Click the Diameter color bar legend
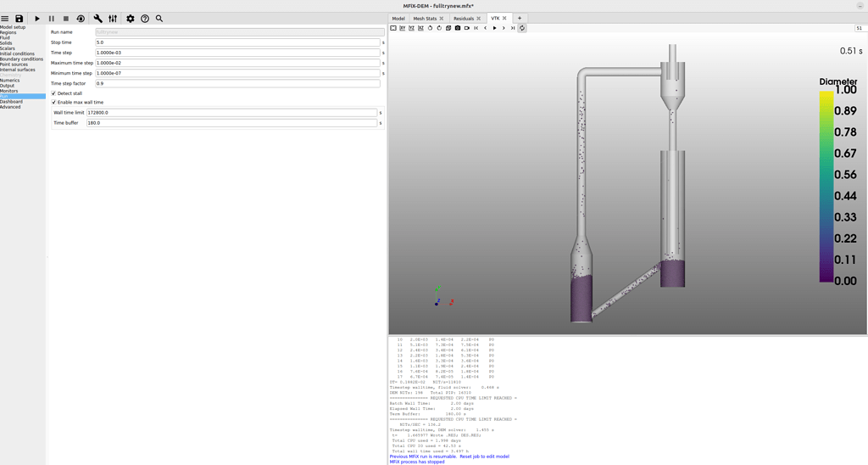Screen dimensions: 868x465 [x=826, y=185]
